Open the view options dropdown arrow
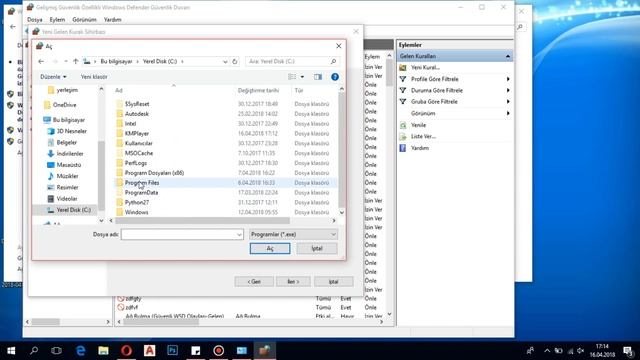Screen dimensions: 640x360 (302, 77)
